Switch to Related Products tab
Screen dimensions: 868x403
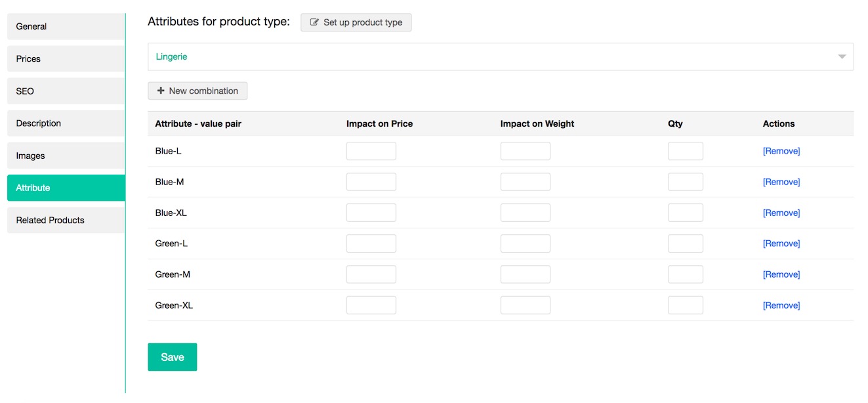point(66,221)
